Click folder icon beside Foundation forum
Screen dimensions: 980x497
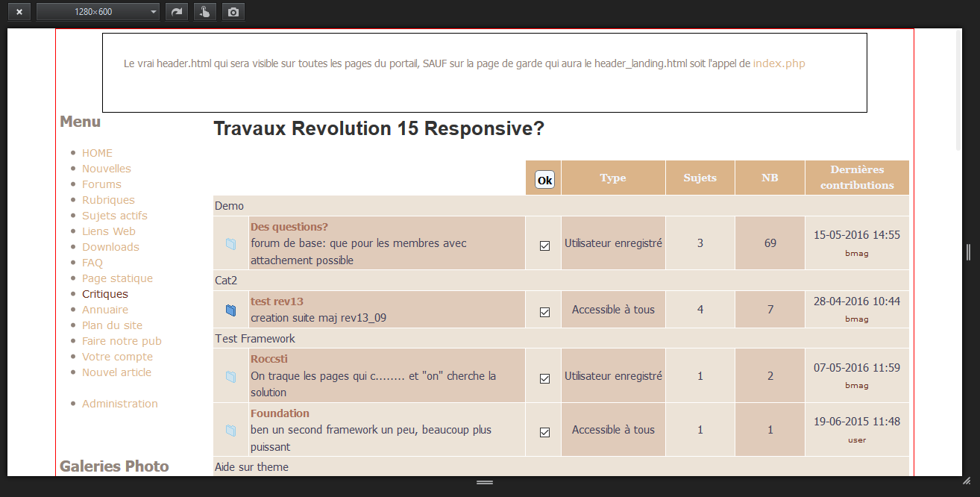231,431
